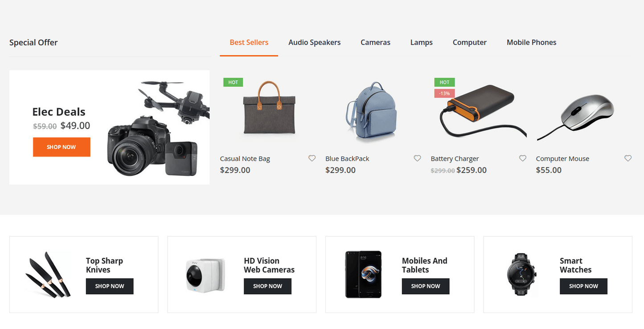644x329 pixels.
Task: Select the Cameras tab
Action: 376,43
